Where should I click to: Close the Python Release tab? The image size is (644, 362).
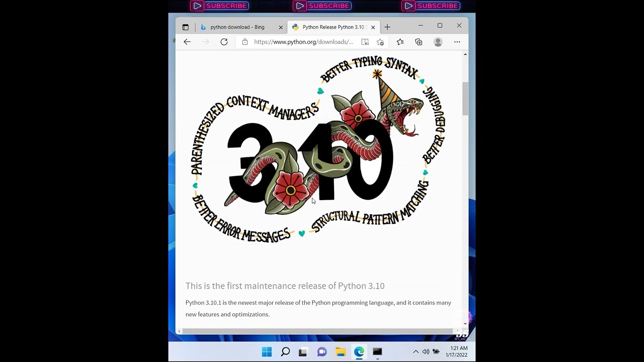pyautogui.click(x=373, y=27)
